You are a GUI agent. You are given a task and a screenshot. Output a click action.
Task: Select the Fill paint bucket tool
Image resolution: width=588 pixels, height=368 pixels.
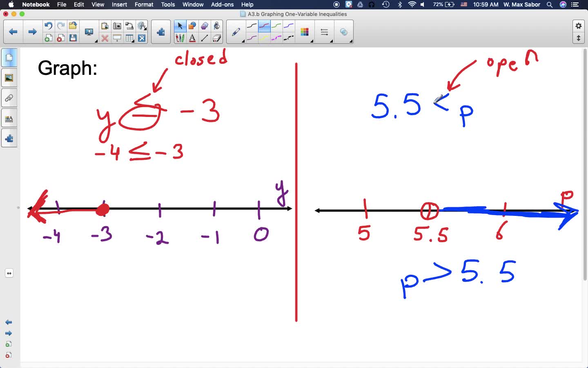coord(216,26)
